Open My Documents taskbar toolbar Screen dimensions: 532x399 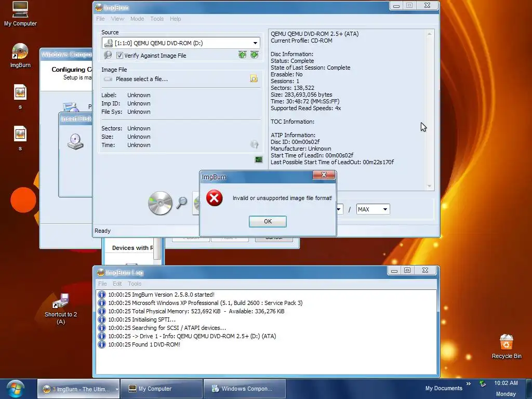pyautogui.click(x=444, y=388)
